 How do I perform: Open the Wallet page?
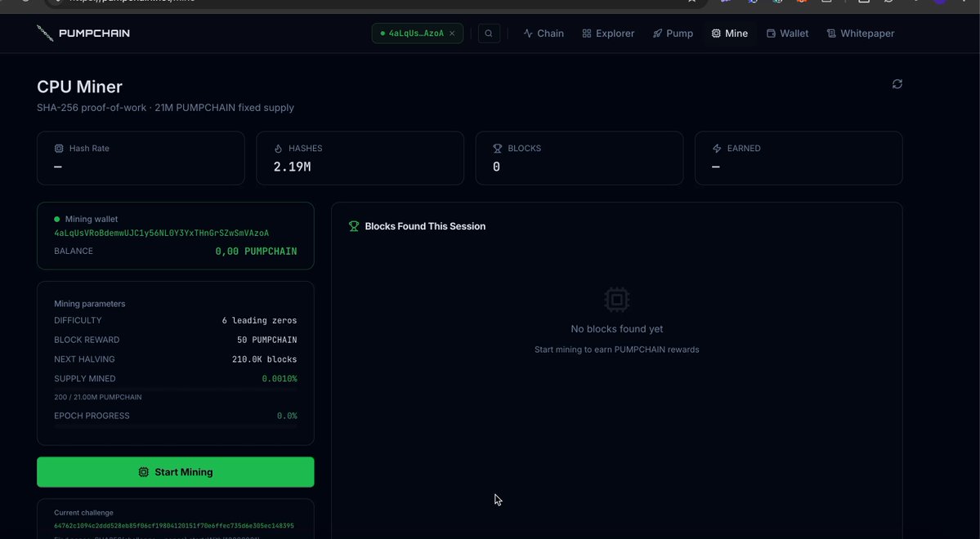(x=787, y=33)
